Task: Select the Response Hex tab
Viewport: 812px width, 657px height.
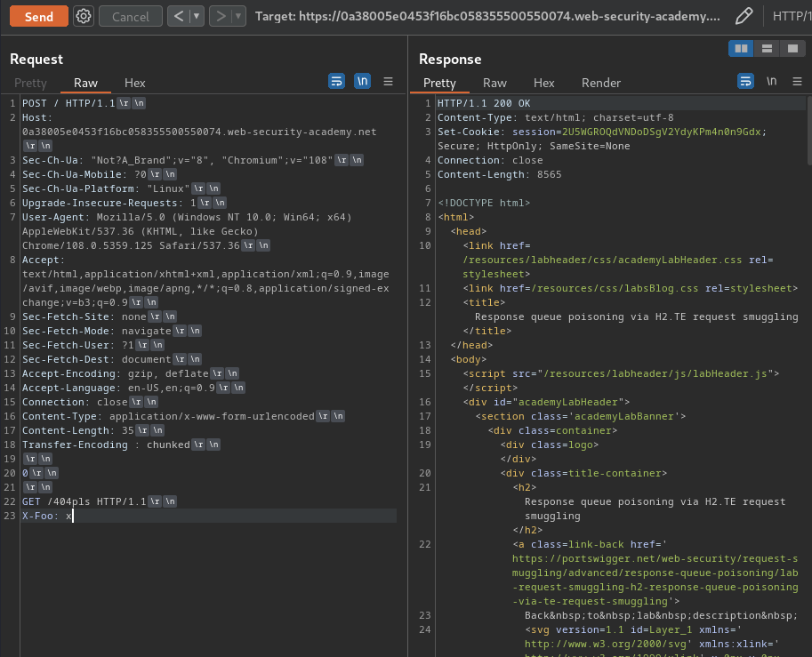Action: point(543,83)
